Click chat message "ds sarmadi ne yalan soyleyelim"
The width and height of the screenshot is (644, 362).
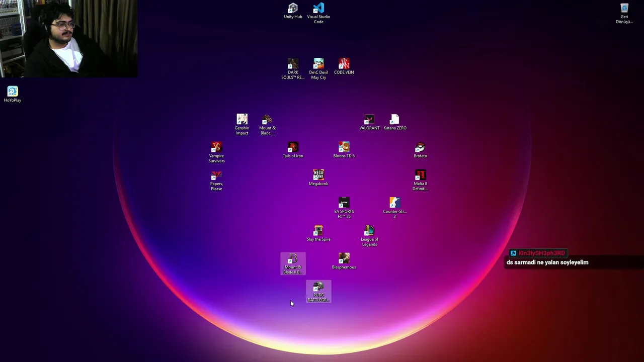point(547,262)
